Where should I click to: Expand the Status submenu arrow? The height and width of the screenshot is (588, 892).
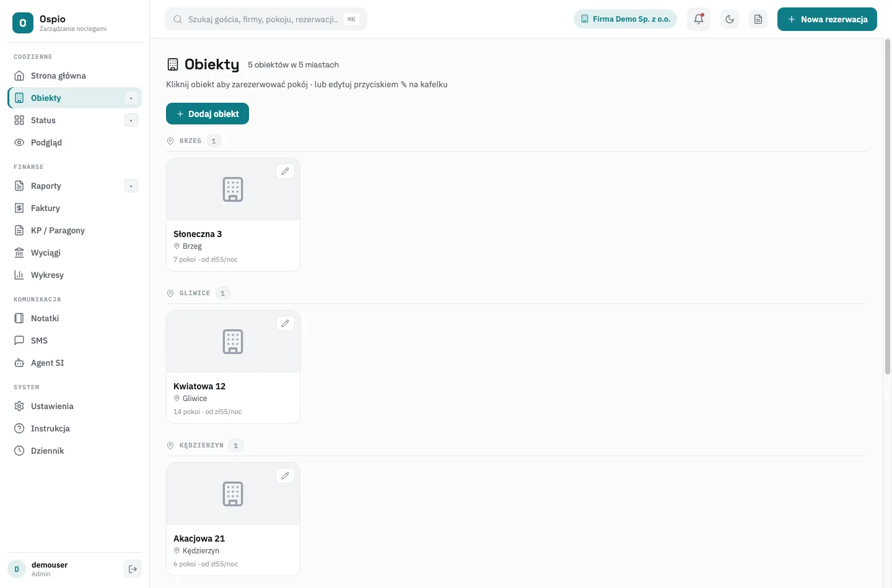pos(131,120)
